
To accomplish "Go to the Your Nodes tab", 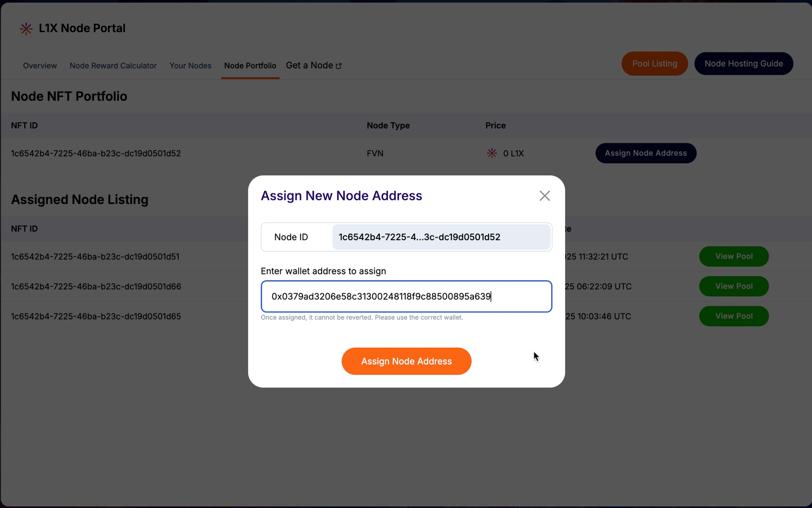I will tap(190, 65).
